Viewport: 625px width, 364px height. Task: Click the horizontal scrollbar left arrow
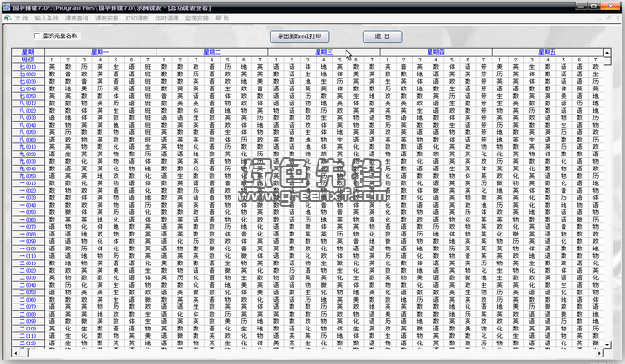pyautogui.click(x=16, y=353)
